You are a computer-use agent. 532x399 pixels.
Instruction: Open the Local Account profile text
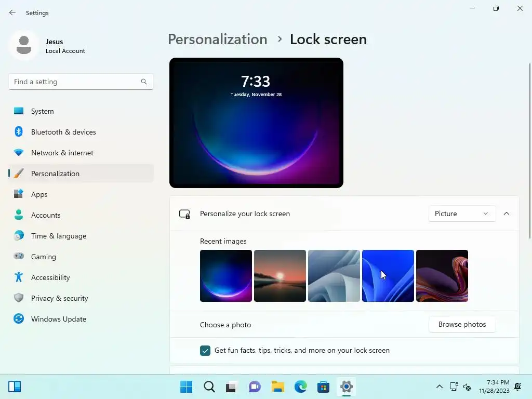pyautogui.click(x=65, y=51)
